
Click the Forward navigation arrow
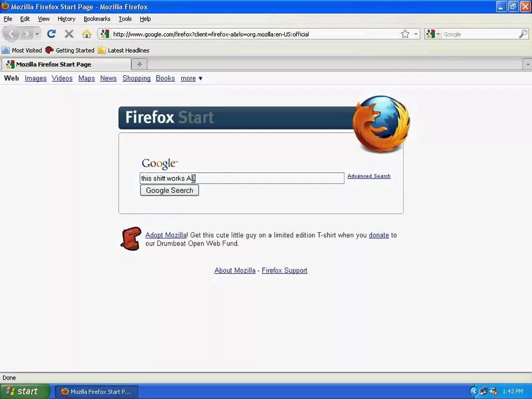pos(27,34)
